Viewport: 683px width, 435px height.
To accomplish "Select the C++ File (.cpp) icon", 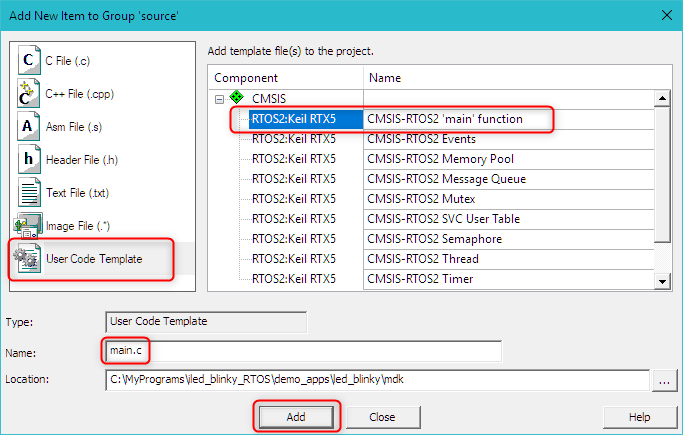I will tap(29, 93).
